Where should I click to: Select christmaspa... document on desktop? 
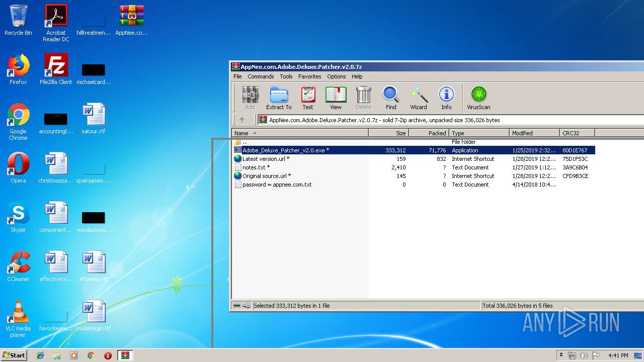[x=56, y=168]
